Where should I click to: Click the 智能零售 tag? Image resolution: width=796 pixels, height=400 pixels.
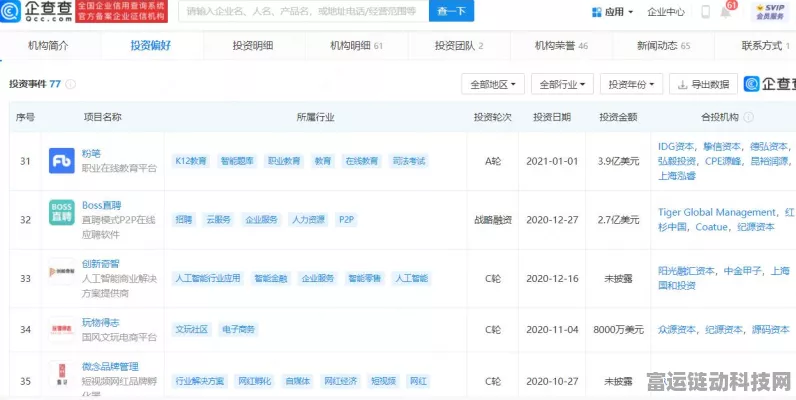364,278
